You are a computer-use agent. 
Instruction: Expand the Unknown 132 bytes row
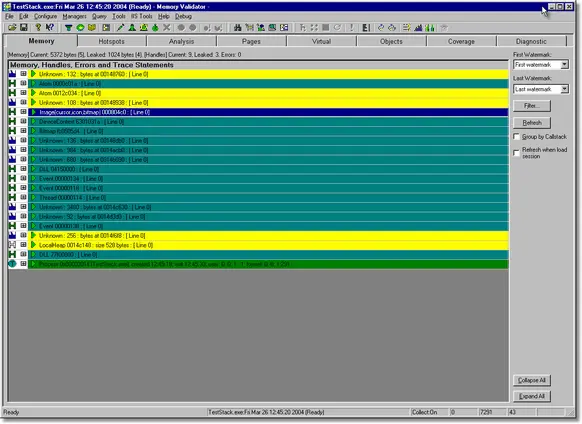tap(23, 74)
